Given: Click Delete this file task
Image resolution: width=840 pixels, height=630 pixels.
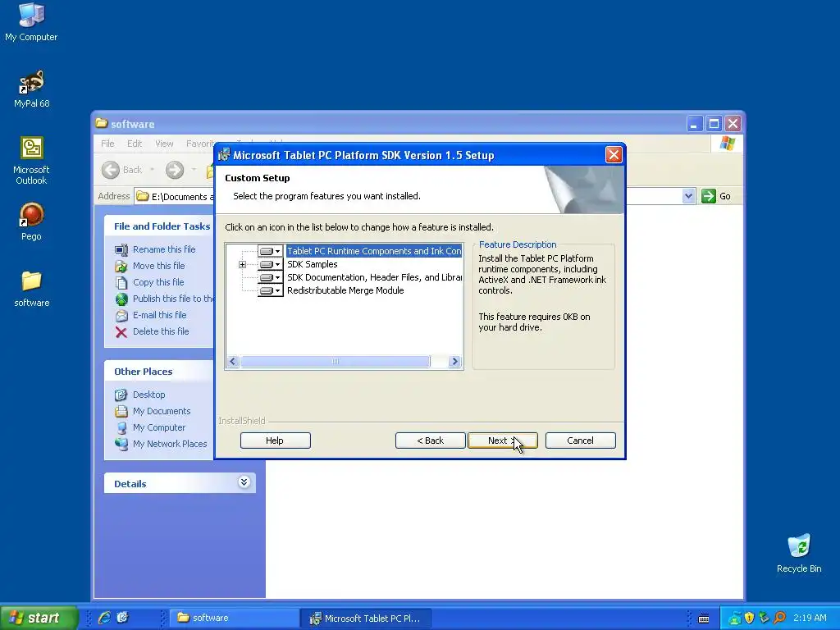Looking at the screenshot, I should [x=161, y=331].
